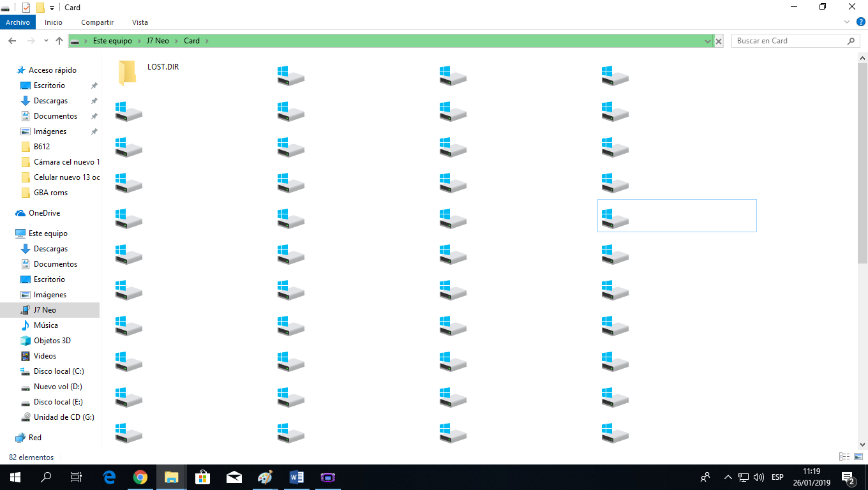This screenshot has width=868, height=490.
Task: Open Vídeos in the navigation pane
Action: [45, 356]
